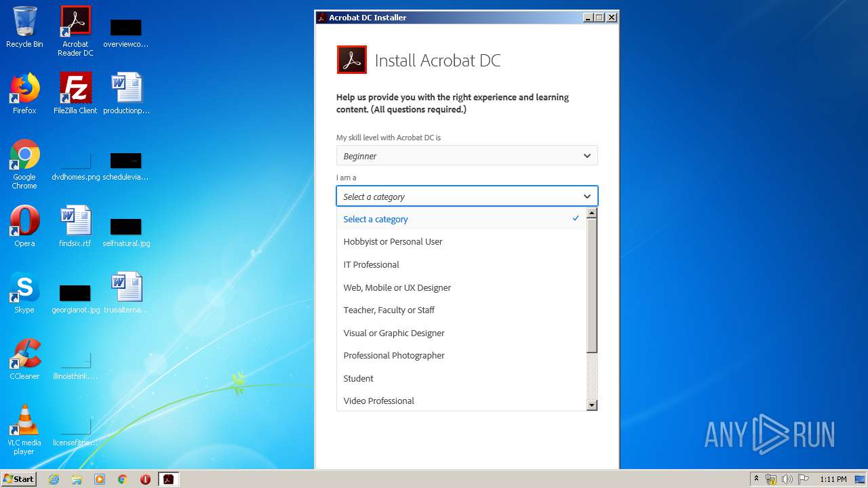This screenshot has width=868, height=488.
Task: Select the schedulevia desktop file icon
Action: click(x=126, y=166)
